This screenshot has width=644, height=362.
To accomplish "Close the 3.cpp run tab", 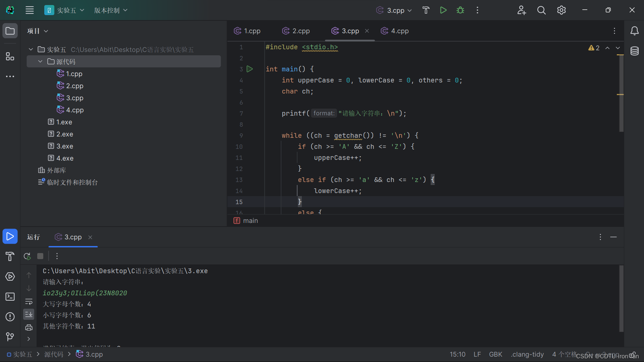I will click(x=90, y=237).
